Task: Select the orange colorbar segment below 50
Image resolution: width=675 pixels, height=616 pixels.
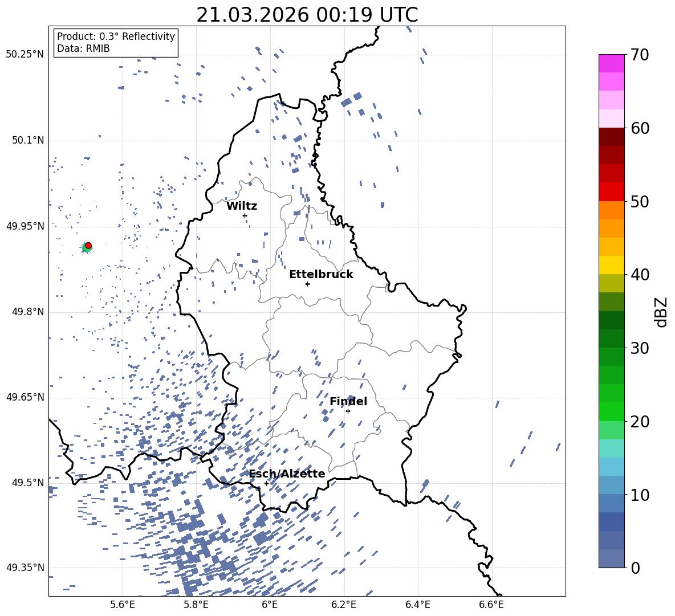Action: [612, 210]
